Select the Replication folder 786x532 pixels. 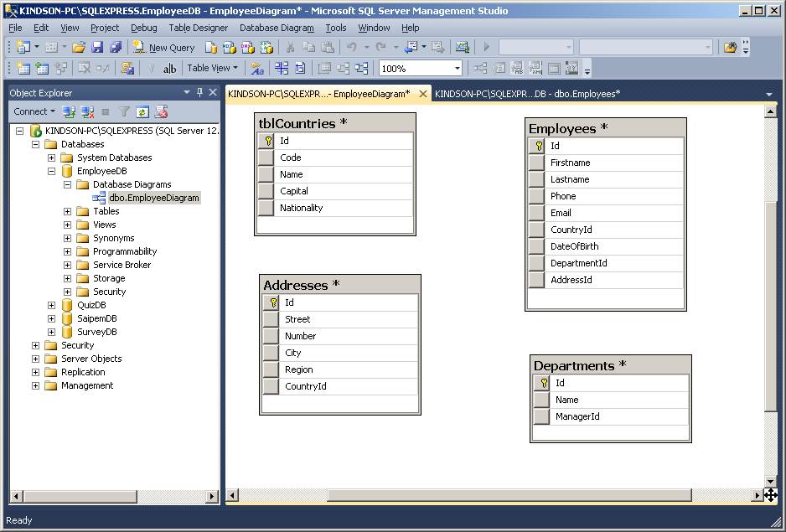click(83, 372)
